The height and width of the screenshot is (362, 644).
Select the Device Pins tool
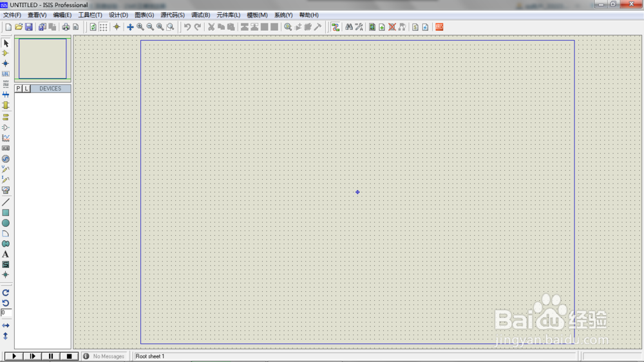(6, 128)
